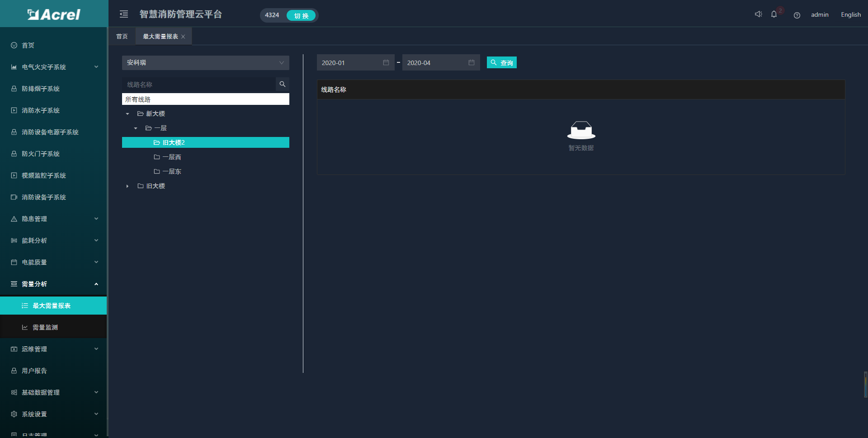
Task: Toggle the project switch button next to 4324
Action: click(x=301, y=15)
